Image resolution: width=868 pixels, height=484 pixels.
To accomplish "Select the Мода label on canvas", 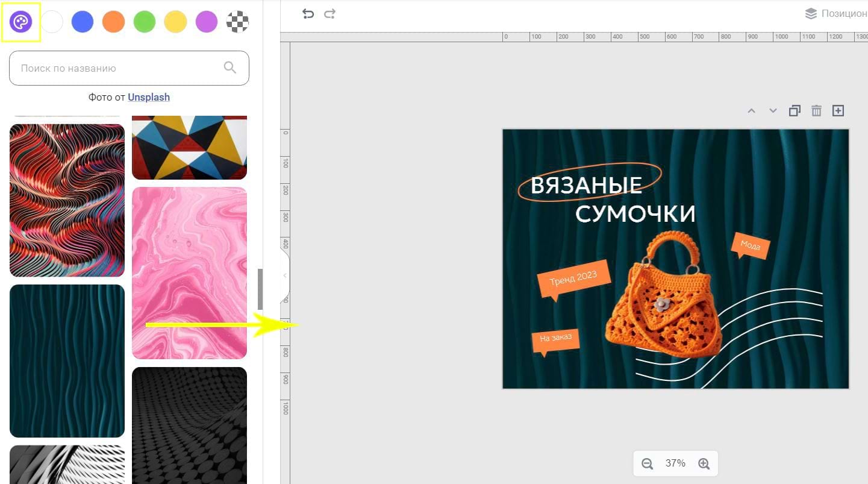I will [x=750, y=245].
